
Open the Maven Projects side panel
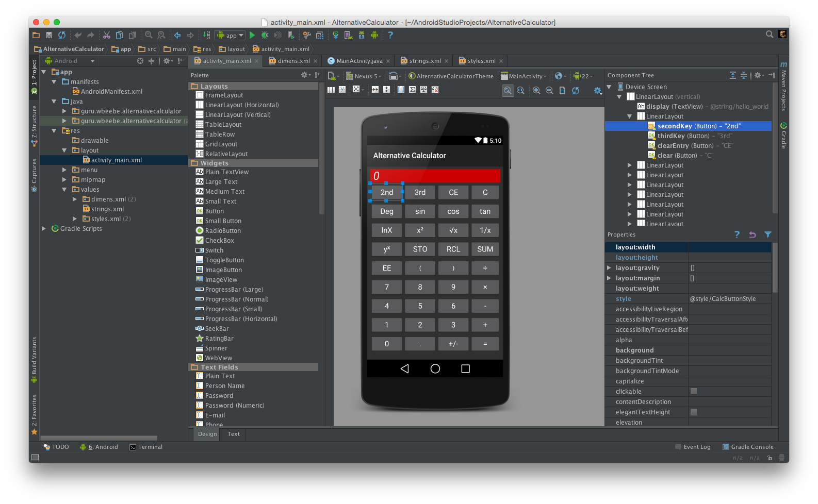click(x=783, y=88)
